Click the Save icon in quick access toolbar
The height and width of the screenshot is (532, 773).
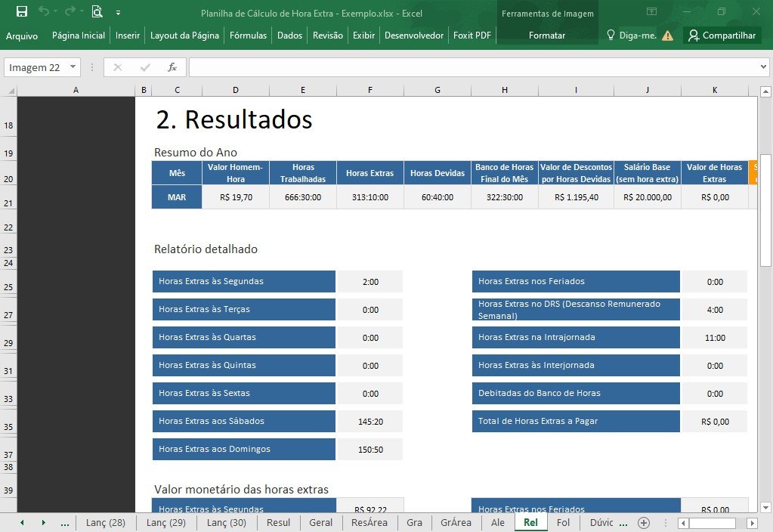pyautogui.click(x=22, y=11)
